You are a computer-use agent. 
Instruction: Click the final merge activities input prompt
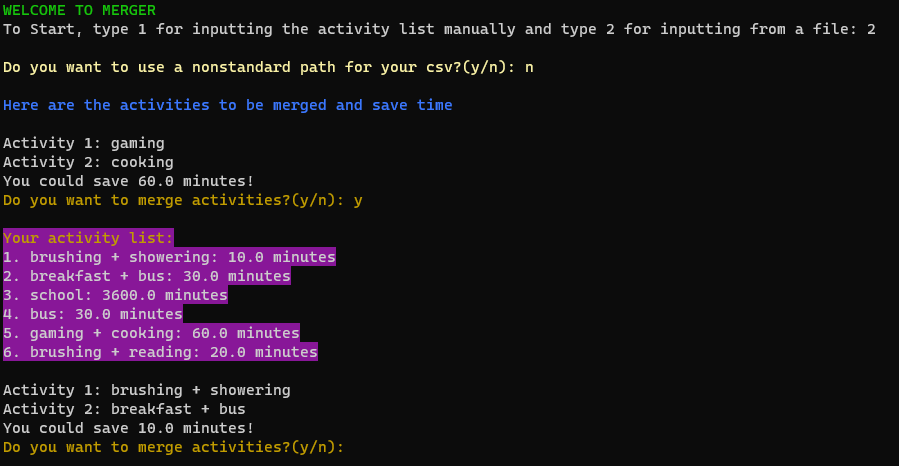(174, 447)
